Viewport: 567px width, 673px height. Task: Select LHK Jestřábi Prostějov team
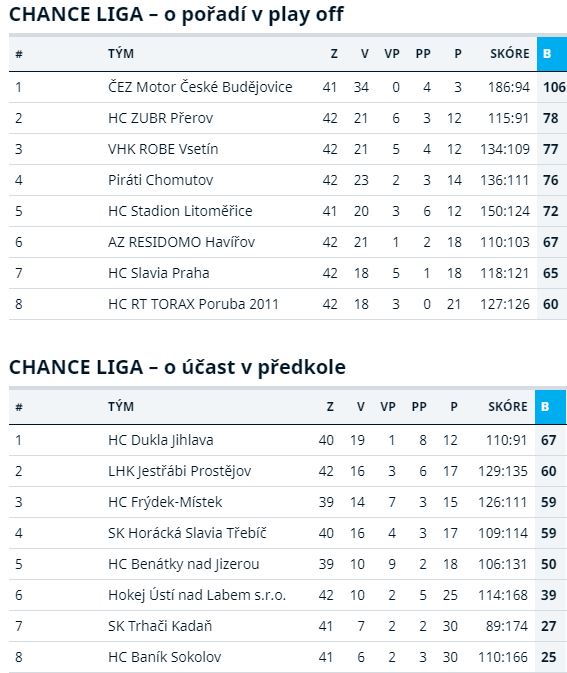pos(179,471)
